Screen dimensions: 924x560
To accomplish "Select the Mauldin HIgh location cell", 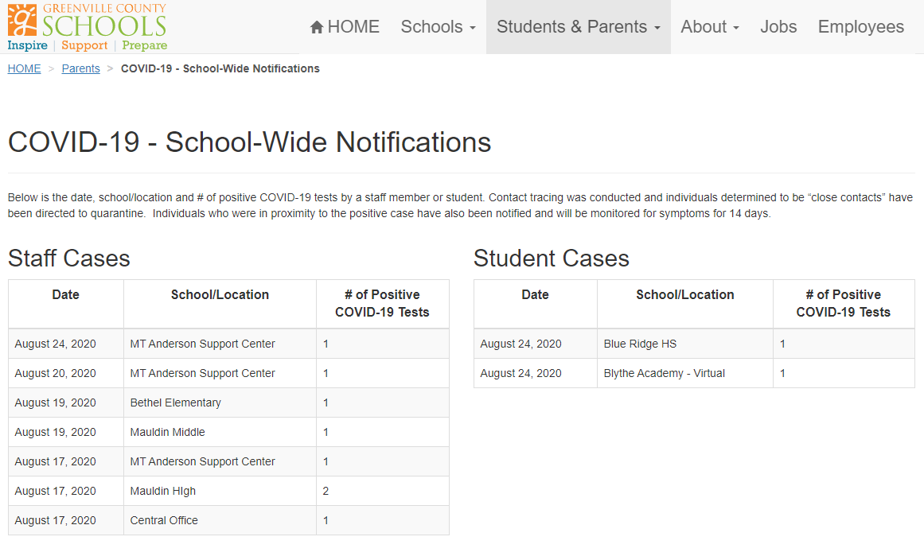I will (x=220, y=491).
